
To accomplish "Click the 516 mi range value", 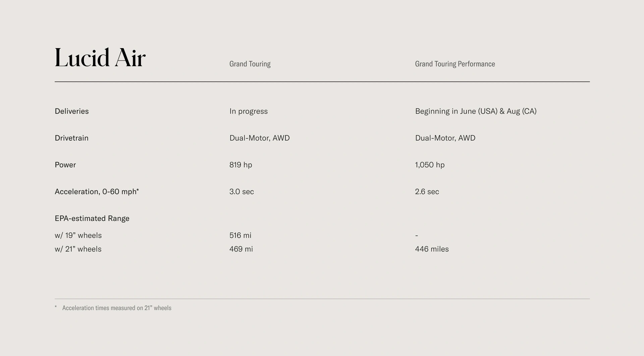I will (240, 235).
